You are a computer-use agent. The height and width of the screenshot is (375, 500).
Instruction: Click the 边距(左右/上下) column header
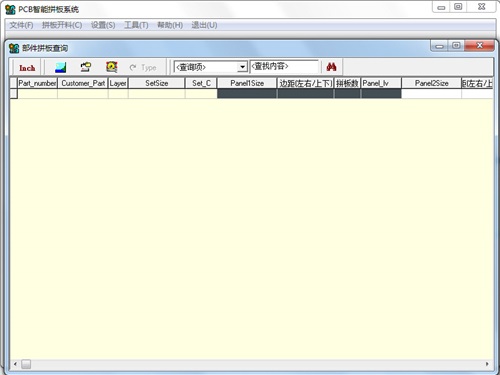305,83
